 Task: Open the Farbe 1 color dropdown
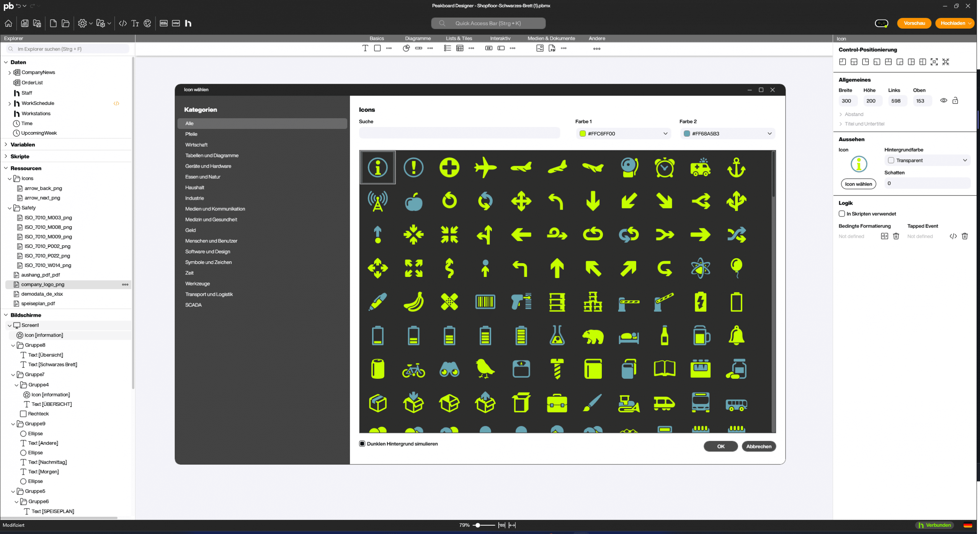pos(665,133)
